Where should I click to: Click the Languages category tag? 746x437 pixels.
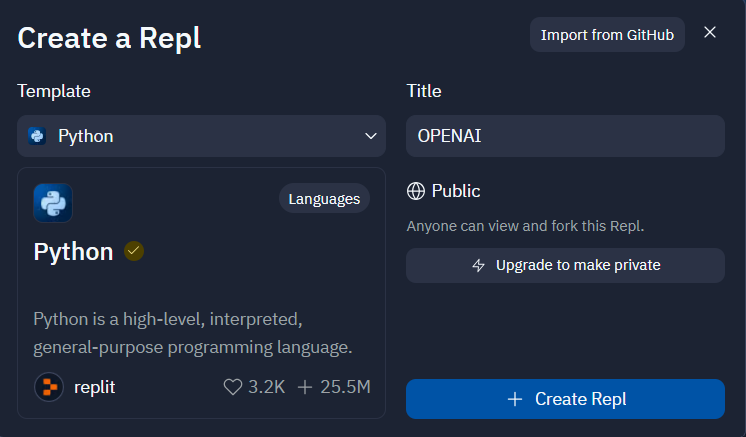point(324,198)
